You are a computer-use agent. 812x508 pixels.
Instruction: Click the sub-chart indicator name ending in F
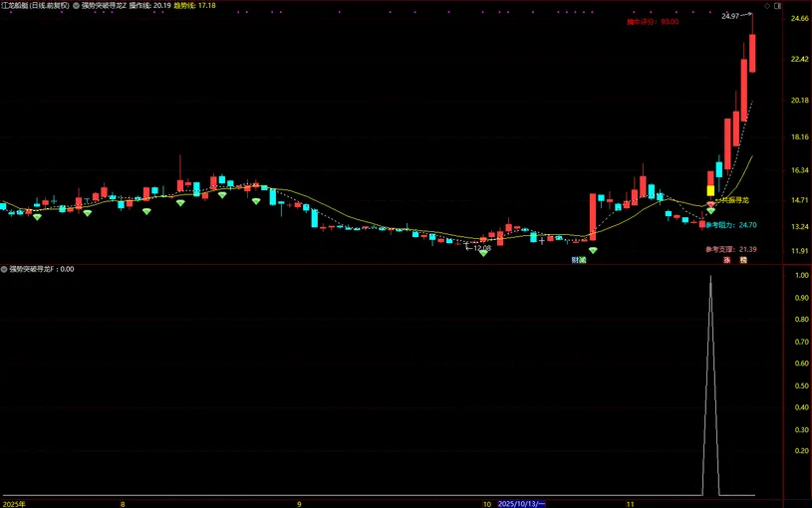click(32, 269)
